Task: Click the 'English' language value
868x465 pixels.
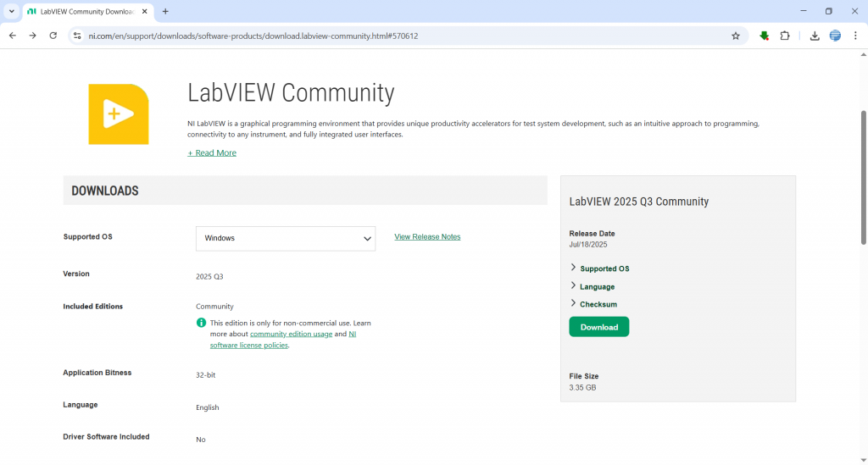Action: [207, 407]
